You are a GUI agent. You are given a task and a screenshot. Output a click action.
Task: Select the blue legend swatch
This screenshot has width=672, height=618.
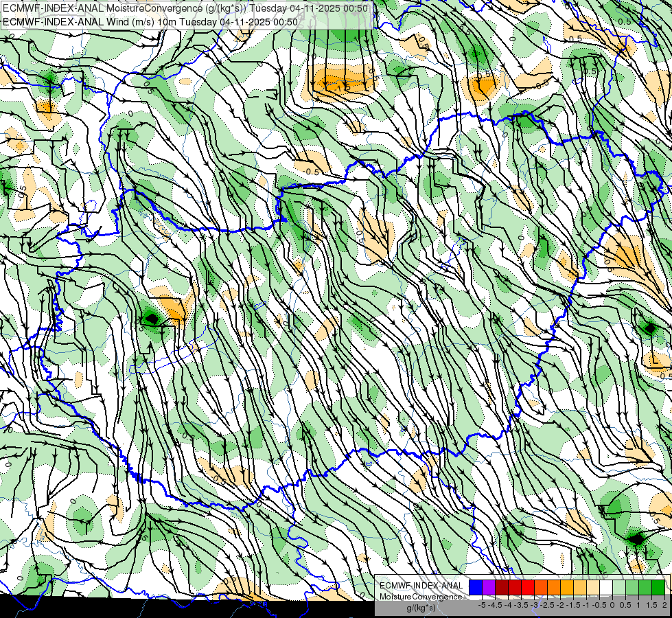476,587
